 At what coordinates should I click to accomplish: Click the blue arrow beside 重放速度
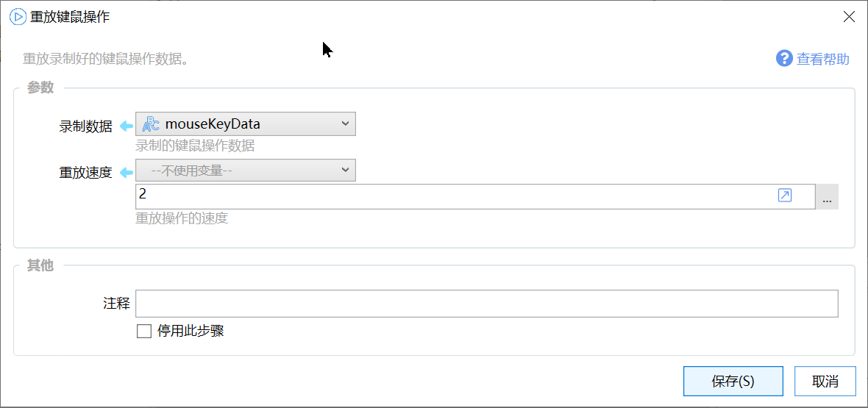point(126,173)
